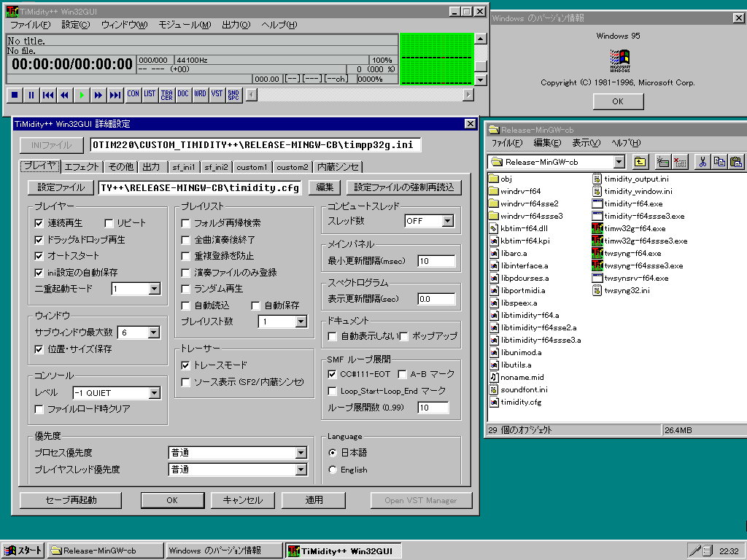
Task: Click seek bar right arrow
Action: [x=468, y=95]
